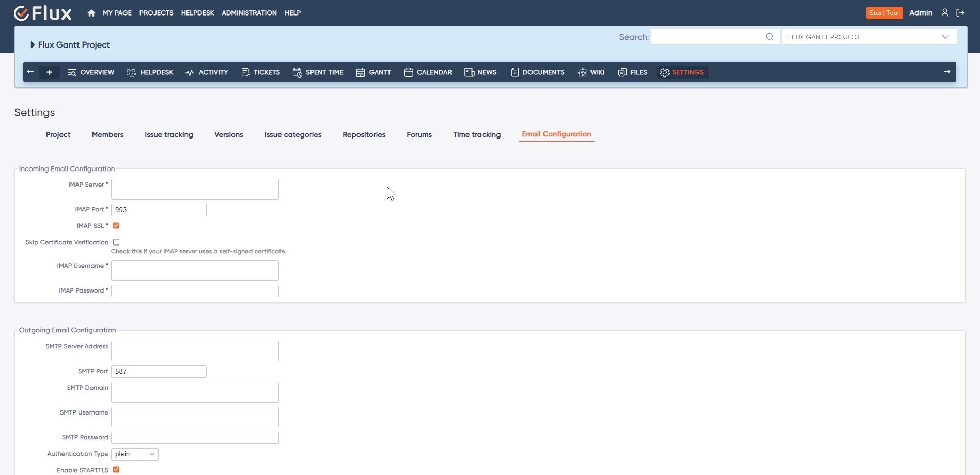Click inside the IMAP Server field
The width and height of the screenshot is (980, 475).
click(194, 189)
